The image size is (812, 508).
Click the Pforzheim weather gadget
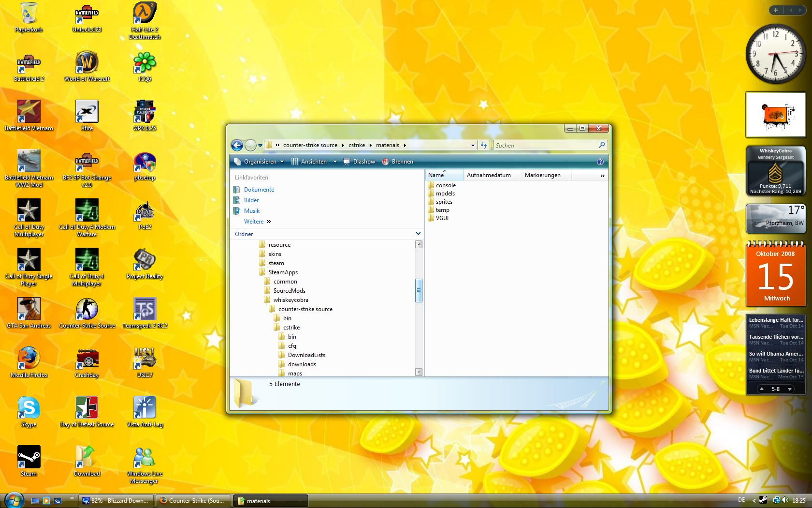[x=776, y=219]
